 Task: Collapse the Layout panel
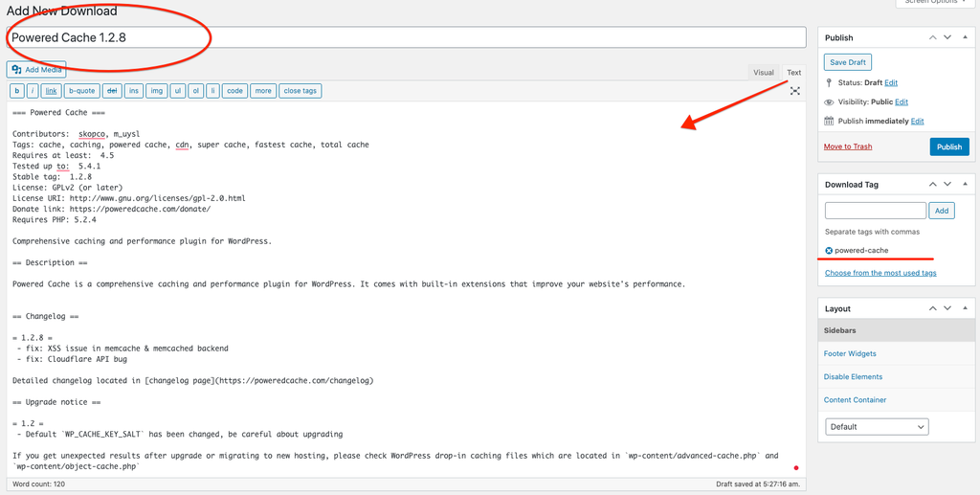coord(965,308)
